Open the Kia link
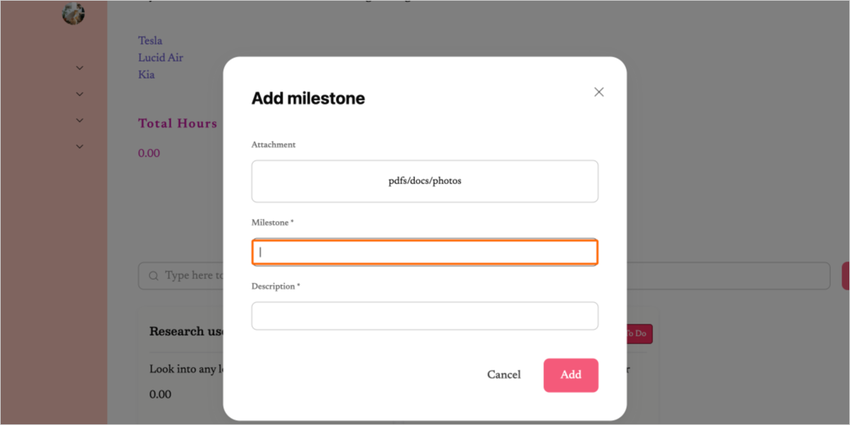This screenshot has height=425, width=850. point(146,75)
